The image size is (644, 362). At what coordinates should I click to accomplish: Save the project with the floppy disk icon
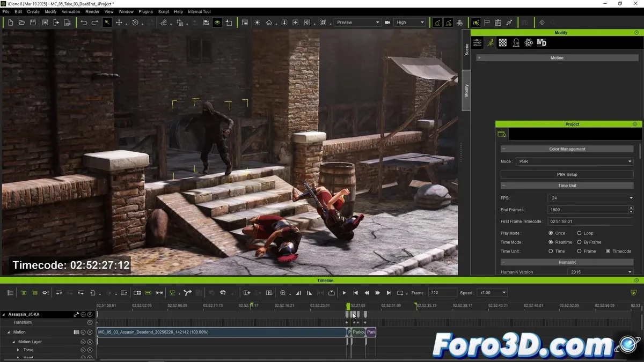tap(33, 23)
